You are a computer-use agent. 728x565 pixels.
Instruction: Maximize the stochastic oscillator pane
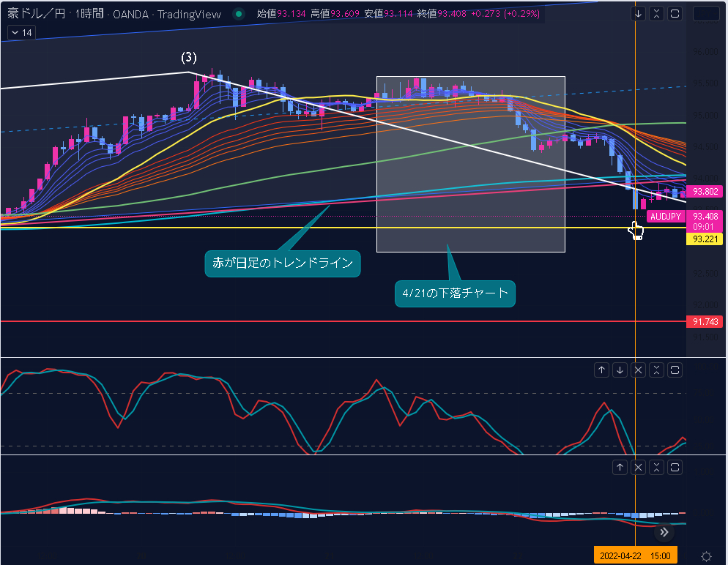point(675,370)
